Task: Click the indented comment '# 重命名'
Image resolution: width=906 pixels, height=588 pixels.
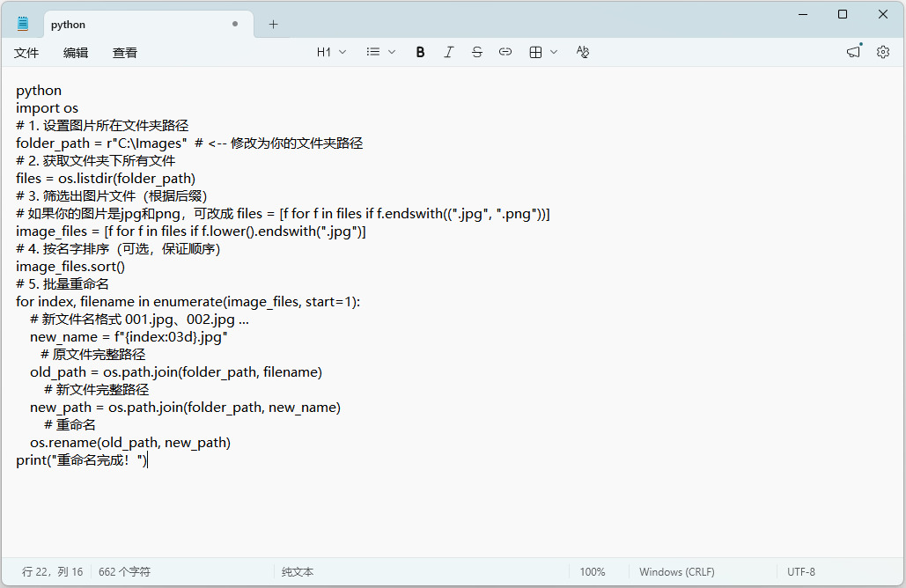Action: [70, 425]
